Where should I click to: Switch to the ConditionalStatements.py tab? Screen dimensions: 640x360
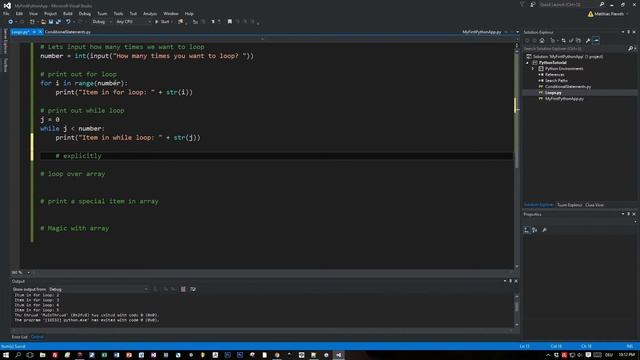[68, 32]
